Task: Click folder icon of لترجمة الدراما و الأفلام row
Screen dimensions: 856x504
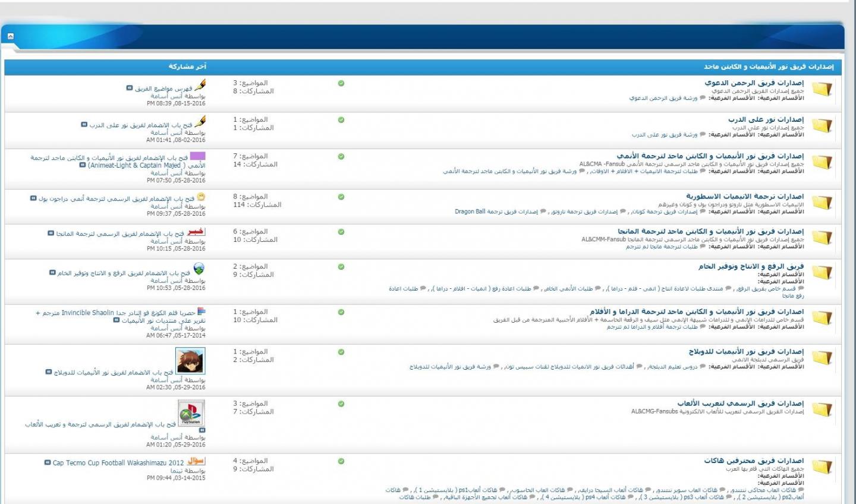Action: pos(822,318)
